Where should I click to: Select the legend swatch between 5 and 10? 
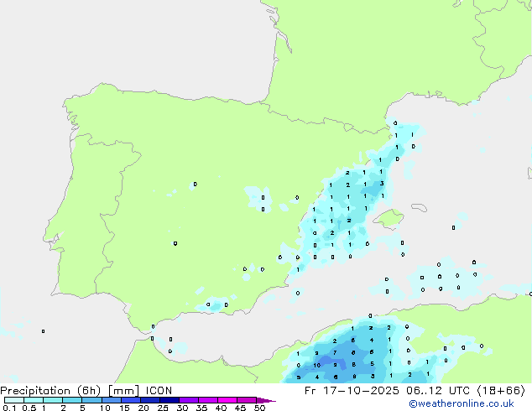[x=91, y=400]
